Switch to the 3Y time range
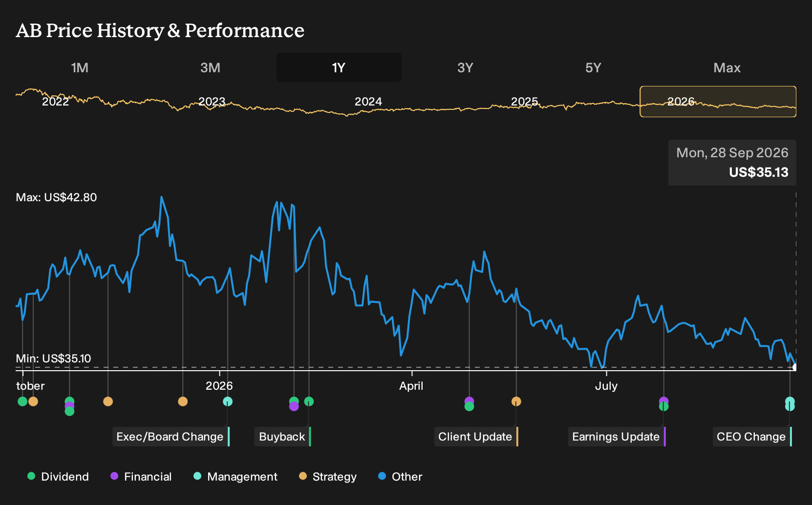This screenshot has height=505, width=812. 465,67
